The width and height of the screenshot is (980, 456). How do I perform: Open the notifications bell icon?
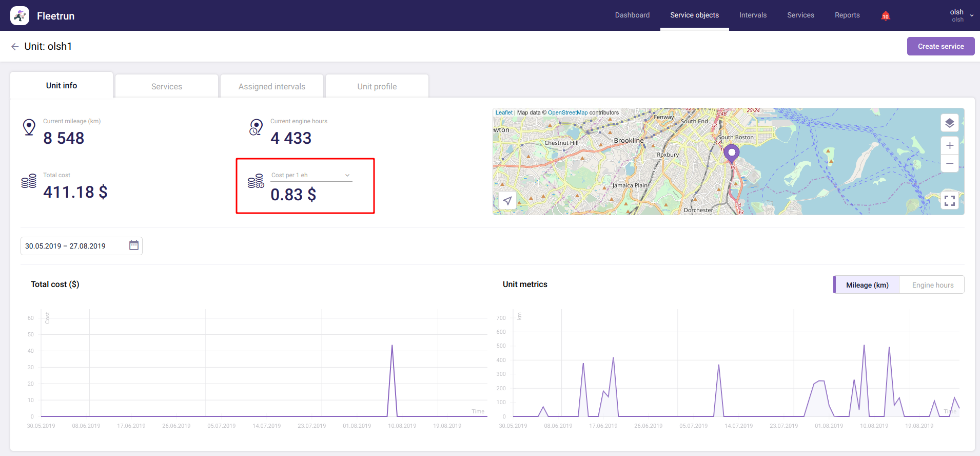885,16
